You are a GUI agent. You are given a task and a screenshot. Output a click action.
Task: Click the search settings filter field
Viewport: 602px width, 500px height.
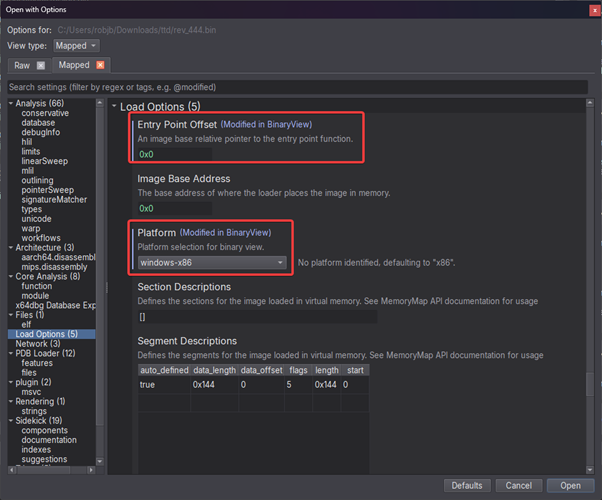300,87
